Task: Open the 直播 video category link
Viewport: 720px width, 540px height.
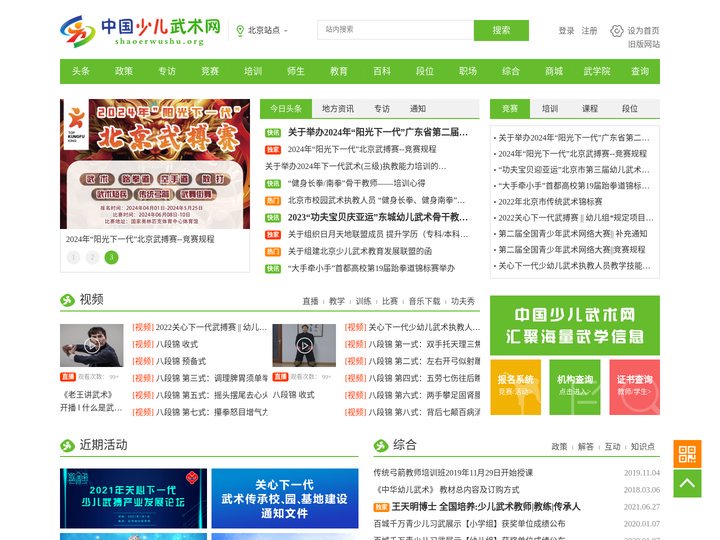Action: point(310,301)
